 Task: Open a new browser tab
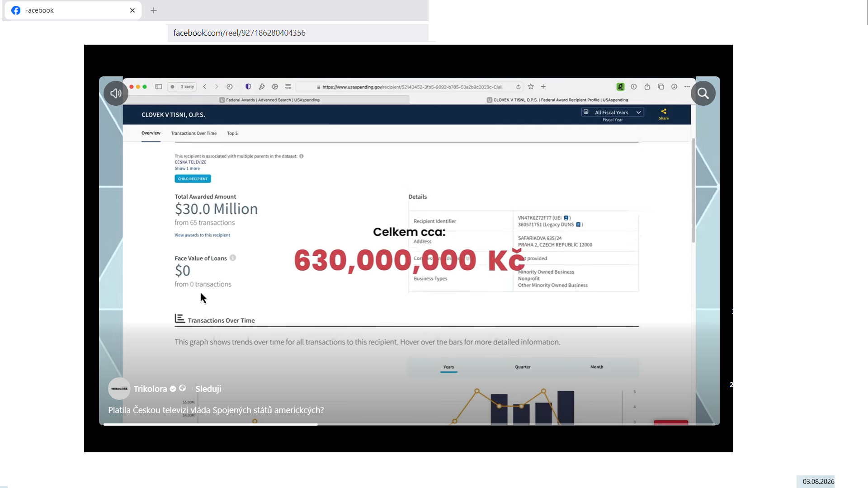click(x=154, y=10)
